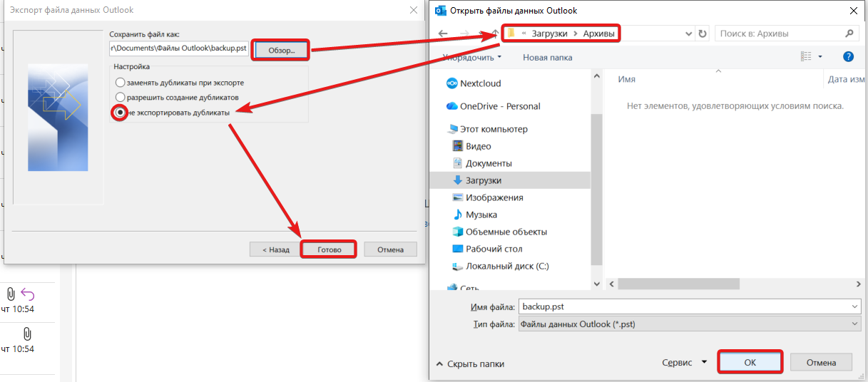Select Nextcloud in navigation pane
Viewport: 868px width, 382px height.
click(x=480, y=83)
